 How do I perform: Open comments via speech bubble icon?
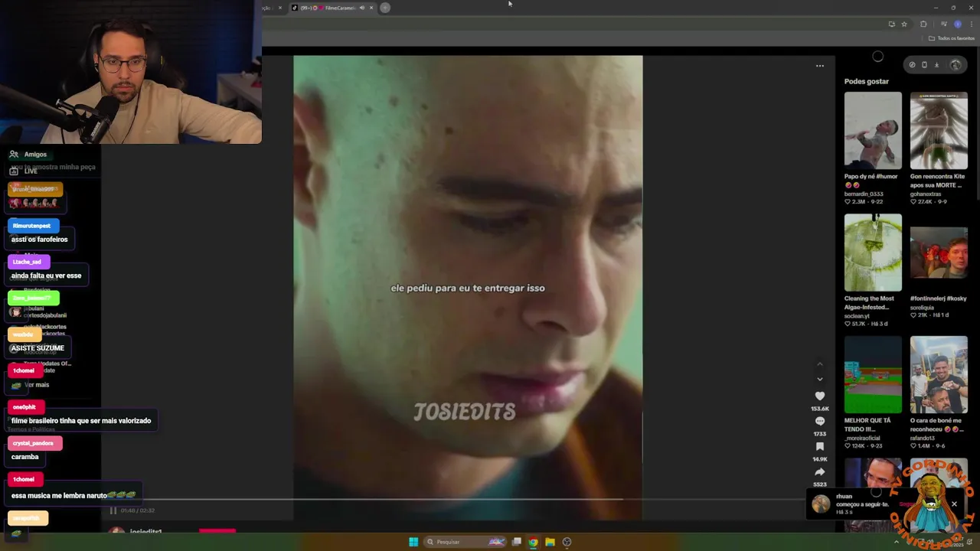(820, 422)
